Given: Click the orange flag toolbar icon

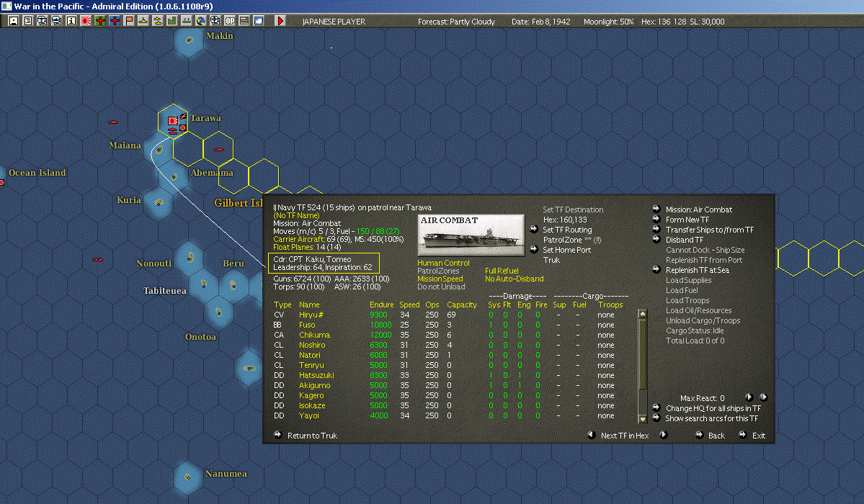Looking at the screenshot, I should [x=130, y=21].
